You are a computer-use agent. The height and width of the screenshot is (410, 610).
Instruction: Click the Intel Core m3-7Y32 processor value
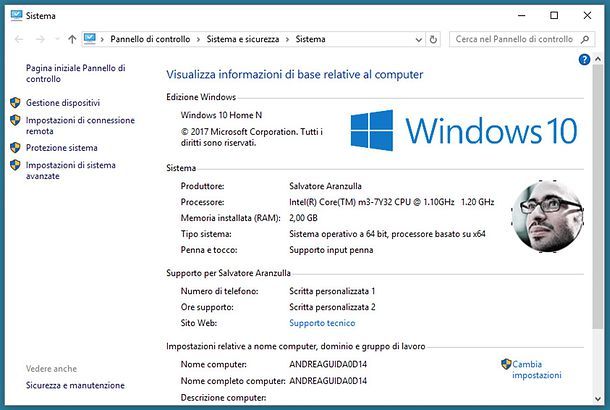pyautogui.click(x=391, y=202)
